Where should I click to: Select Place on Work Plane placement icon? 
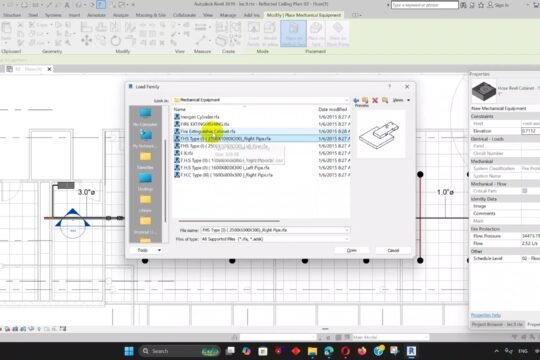(338, 34)
